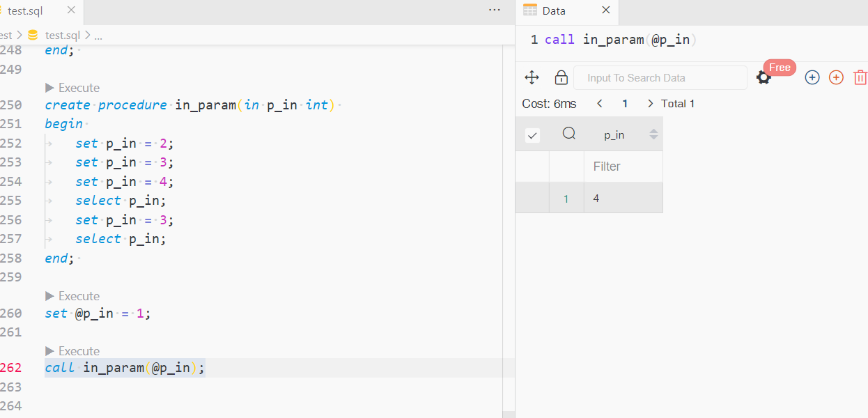Click the 'begin' keyword on line 251
This screenshot has width=868, height=418.
coord(63,124)
